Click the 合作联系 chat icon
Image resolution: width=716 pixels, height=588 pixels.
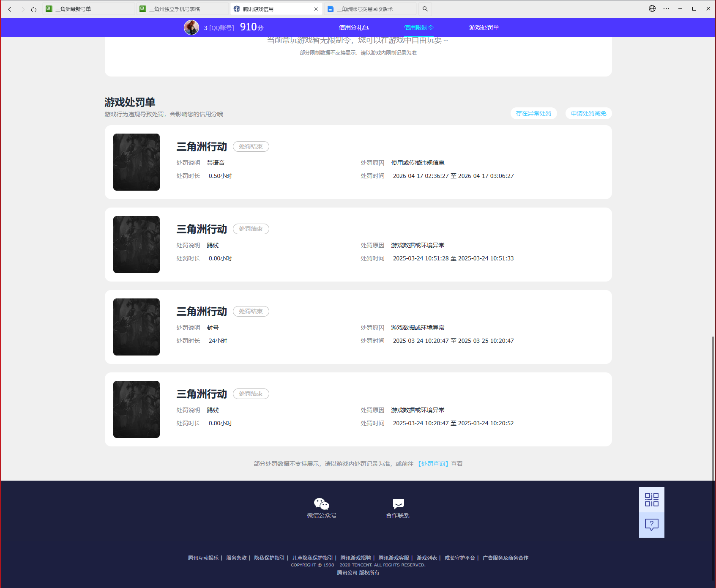tap(398, 503)
